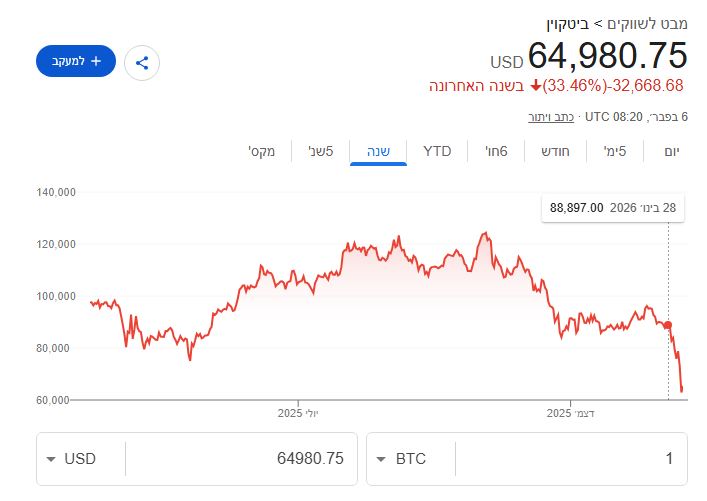This screenshot has height=501, width=707.
Task: Click the red marker dot on chart
Action: (668, 325)
